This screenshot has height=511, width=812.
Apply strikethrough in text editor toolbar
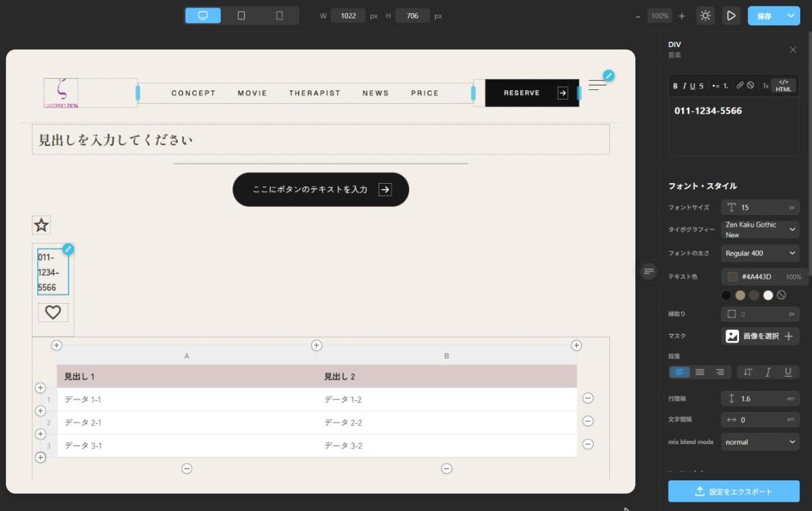tap(701, 86)
